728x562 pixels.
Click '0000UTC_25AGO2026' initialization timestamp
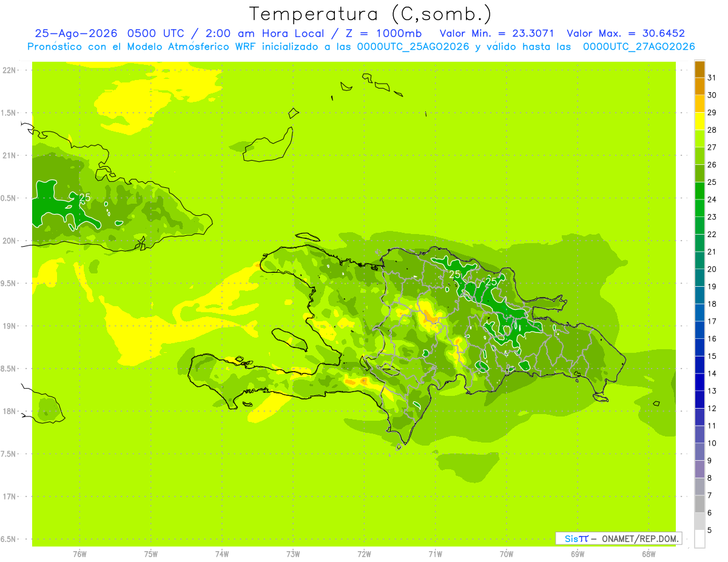pos(413,47)
